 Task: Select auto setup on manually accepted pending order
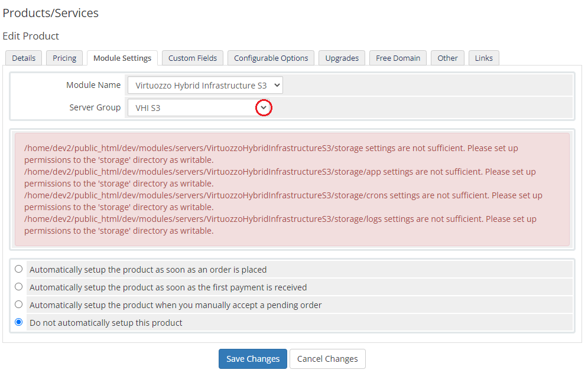[x=19, y=305]
